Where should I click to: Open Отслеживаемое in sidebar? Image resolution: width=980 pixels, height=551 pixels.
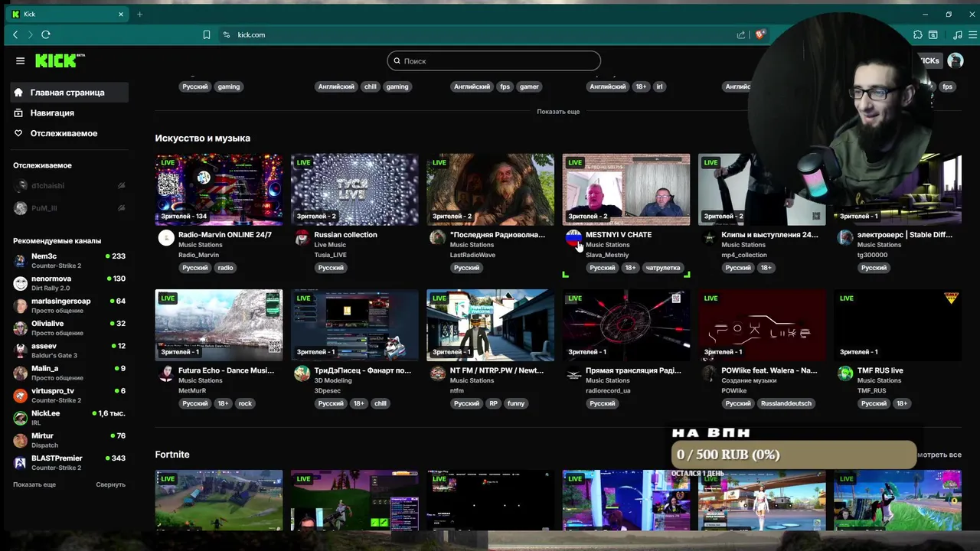pos(69,133)
